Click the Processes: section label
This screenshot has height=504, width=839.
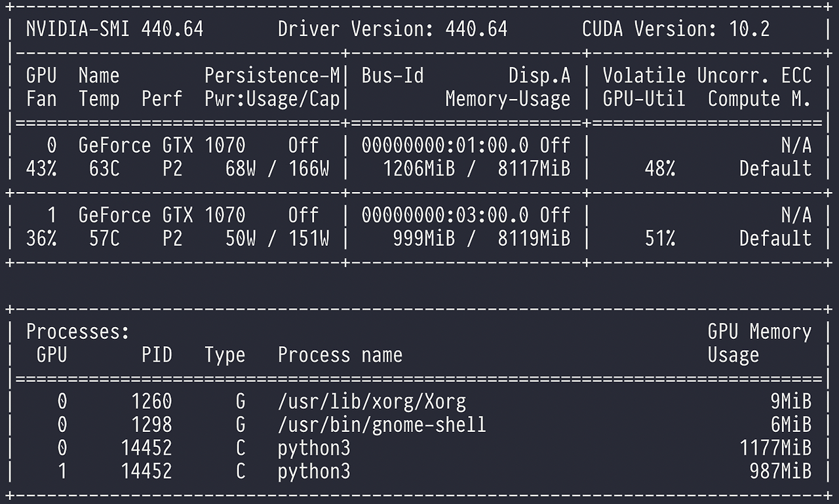click(x=78, y=332)
